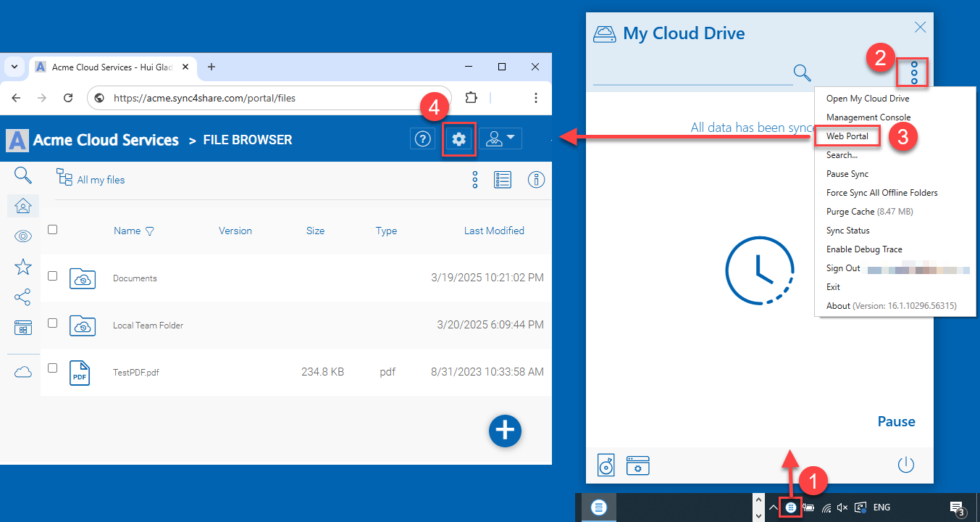Click the browser address bar URL
The image size is (980, 522).
205,98
